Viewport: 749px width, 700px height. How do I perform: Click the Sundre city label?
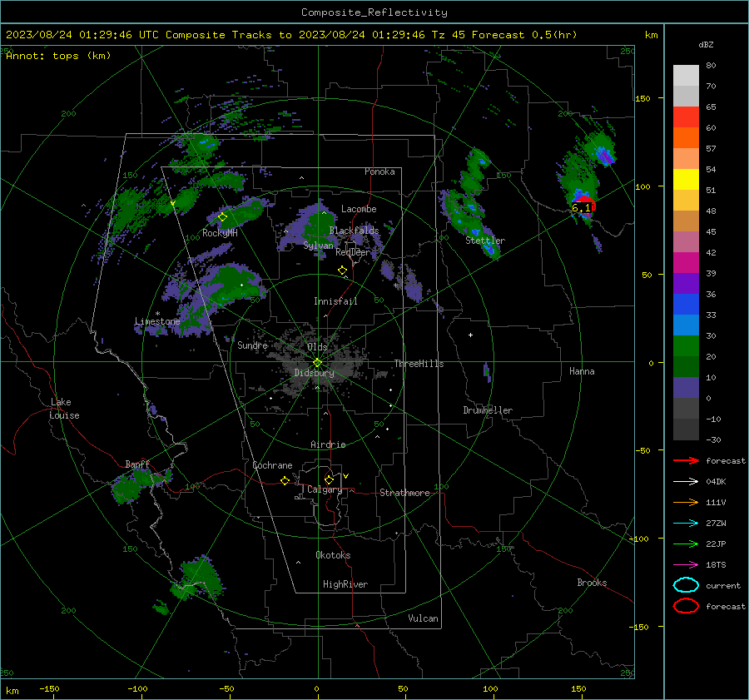tap(252, 345)
